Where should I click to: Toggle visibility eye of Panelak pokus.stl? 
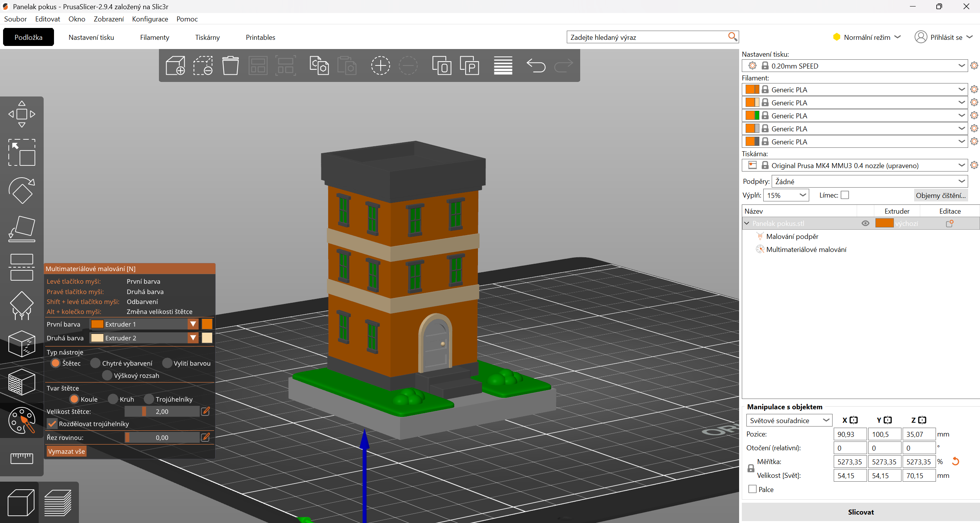pos(865,223)
